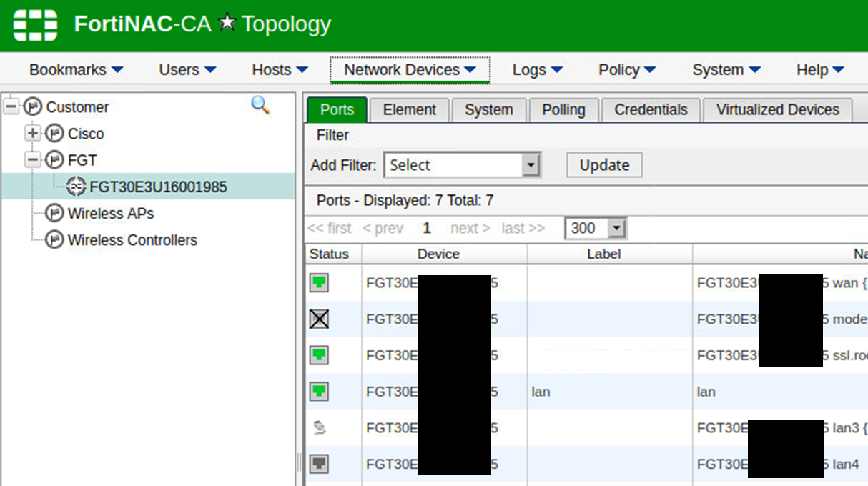Click the next page link
Screen dimensions: 868x486
[x=470, y=228]
